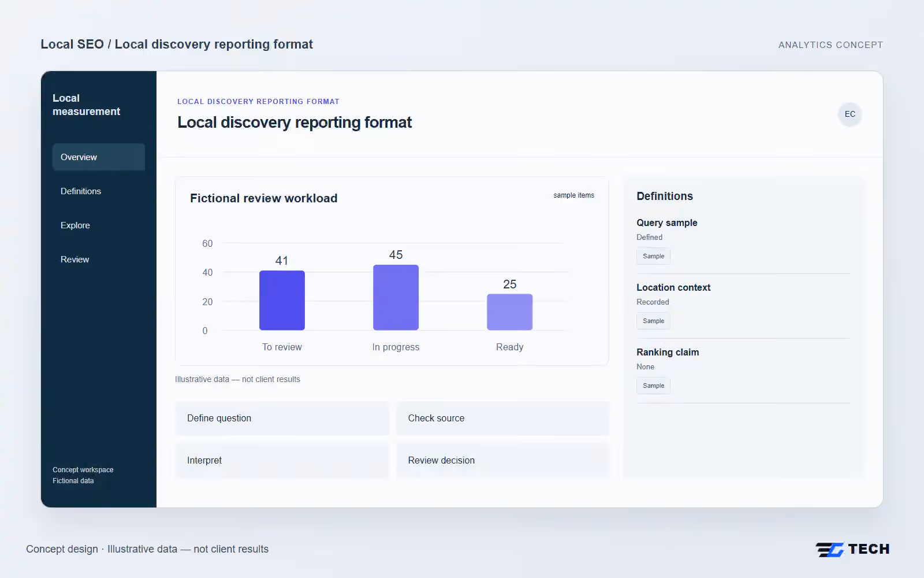
Task: Click the 'To review' axis label
Action: click(x=282, y=347)
